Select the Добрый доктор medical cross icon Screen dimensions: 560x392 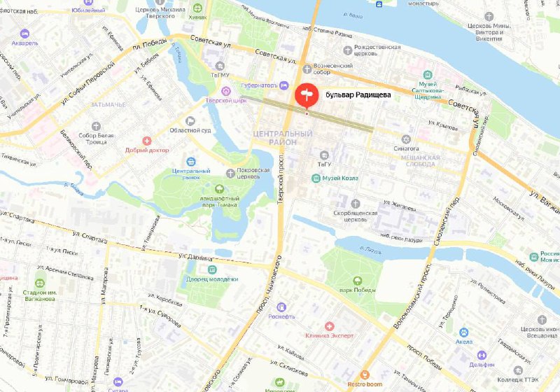tap(147, 141)
